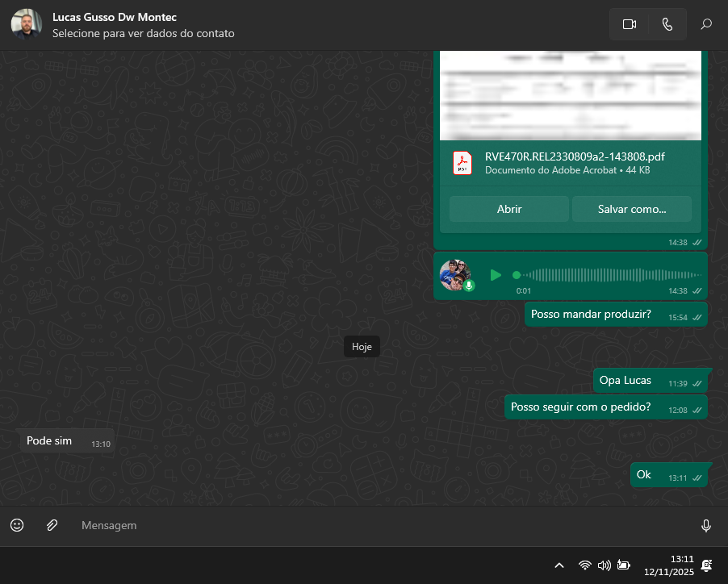Open the emoji picker
The image size is (728, 584).
coord(17,525)
